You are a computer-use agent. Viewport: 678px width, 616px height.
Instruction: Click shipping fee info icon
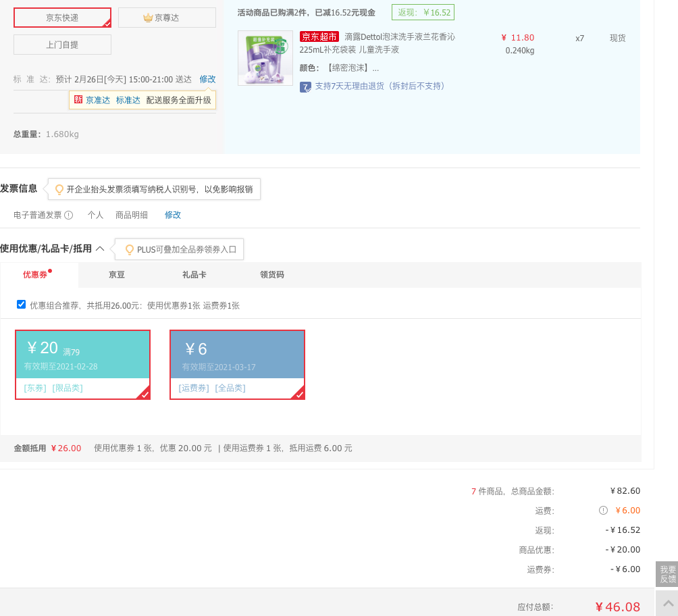pos(603,511)
